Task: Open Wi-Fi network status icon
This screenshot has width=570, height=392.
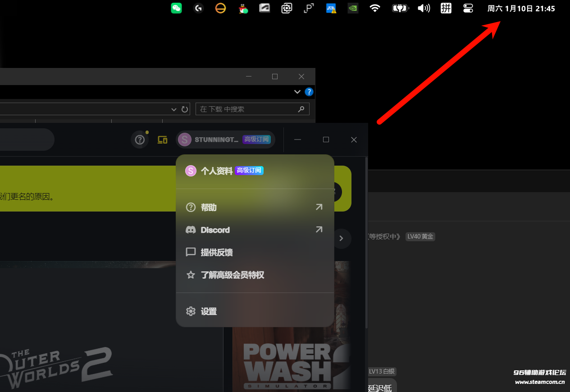Action: 375,8
